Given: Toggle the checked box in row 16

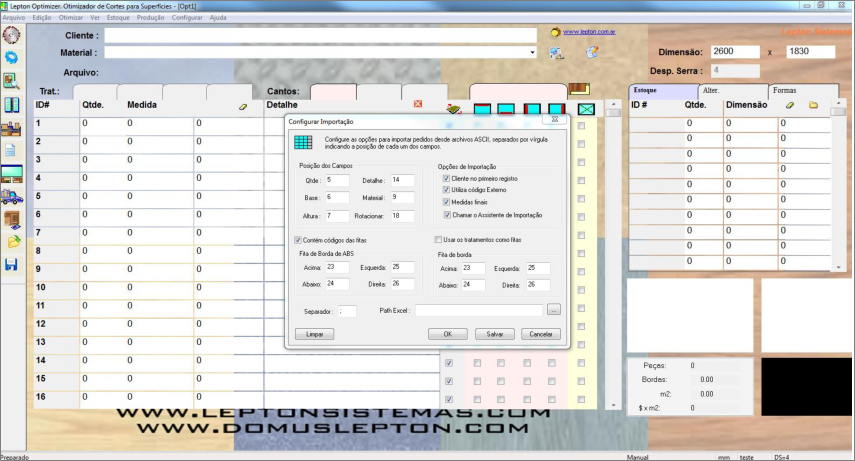Looking at the screenshot, I should 449,399.
